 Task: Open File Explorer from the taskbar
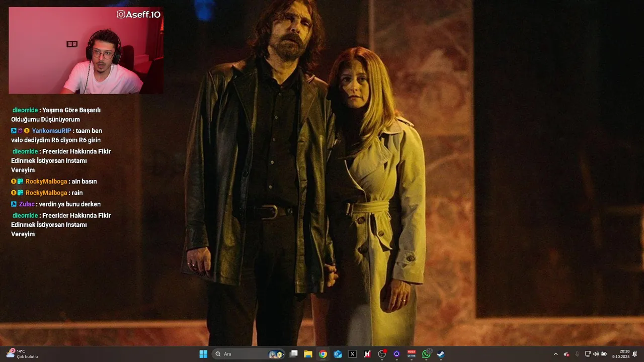pyautogui.click(x=308, y=354)
